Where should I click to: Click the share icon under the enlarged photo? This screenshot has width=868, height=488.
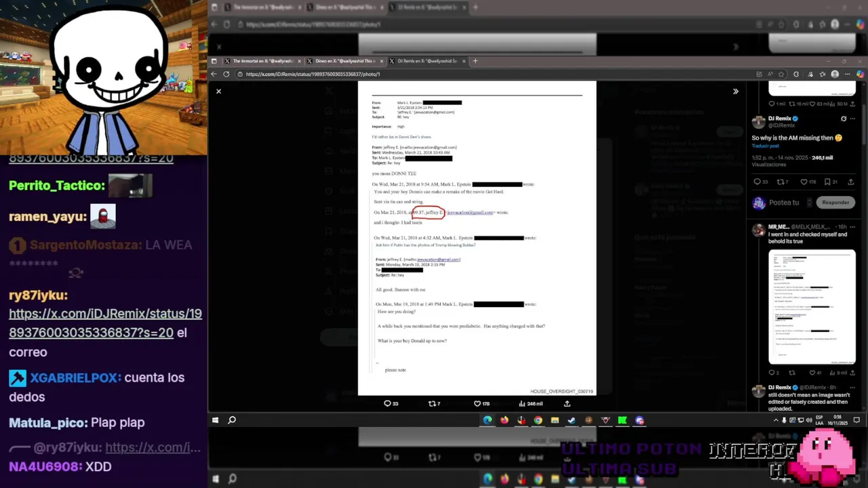[x=567, y=403]
